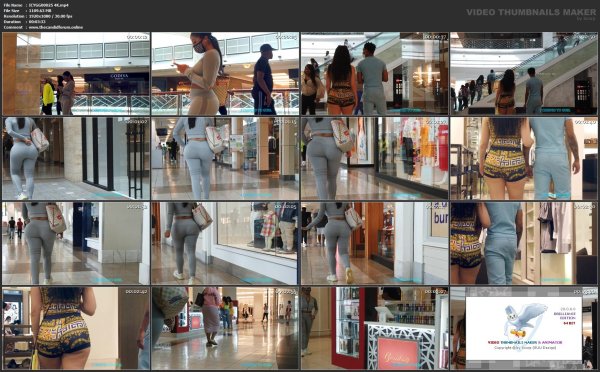Open the thumbnail with hanging clothes rack
This screenshot has width=600, height=372.
pos(523,243)
